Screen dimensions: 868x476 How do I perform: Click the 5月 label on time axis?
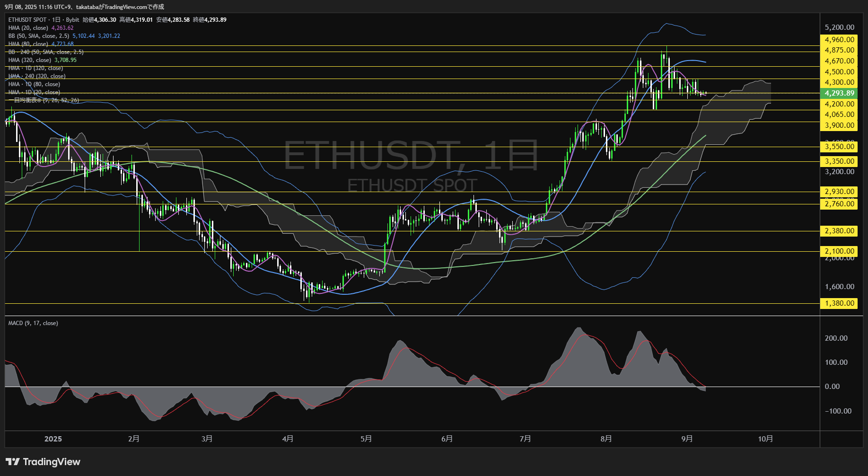tap(366, 439)
